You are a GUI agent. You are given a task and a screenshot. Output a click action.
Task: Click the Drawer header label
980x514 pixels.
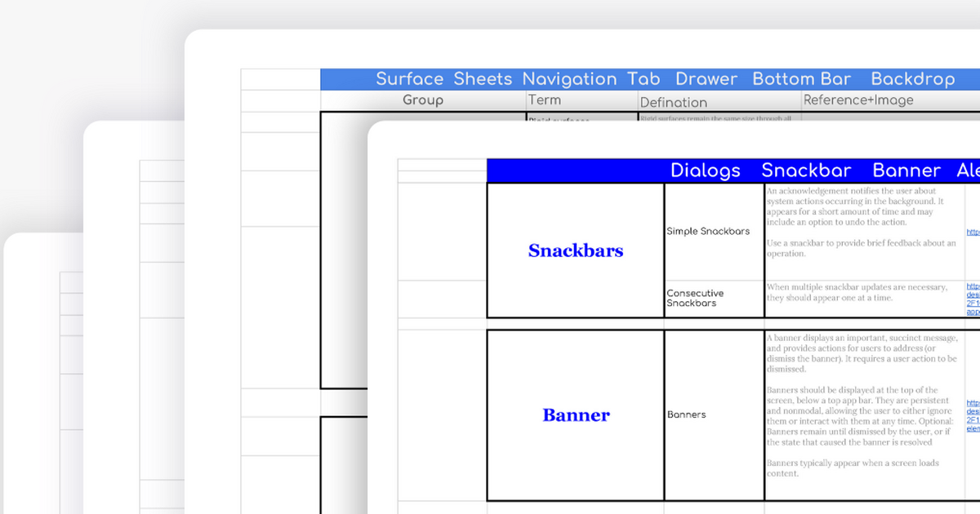(x=706, y=79)
